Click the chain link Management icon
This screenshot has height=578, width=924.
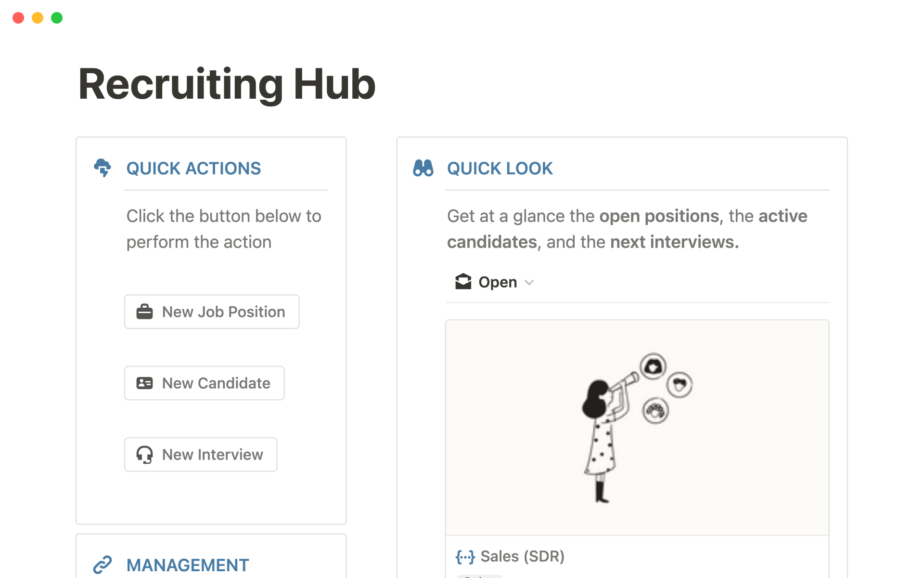point(103,565)
